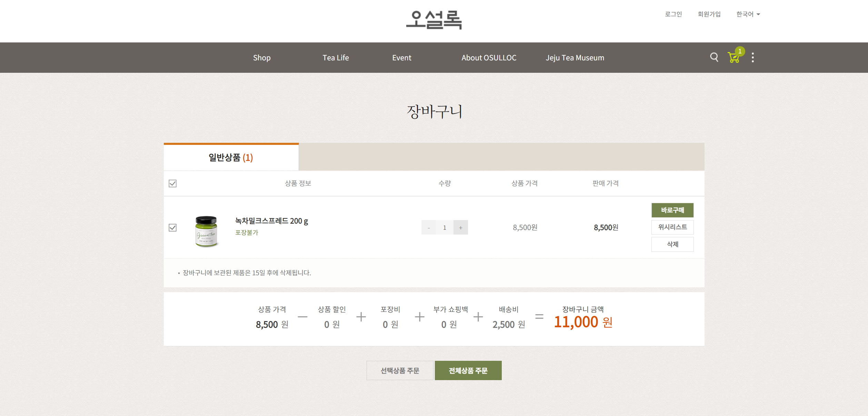Viewport: 868px width, 416px height.
Task: Click the 회원가입 link
Action: [x=709, y=14]
